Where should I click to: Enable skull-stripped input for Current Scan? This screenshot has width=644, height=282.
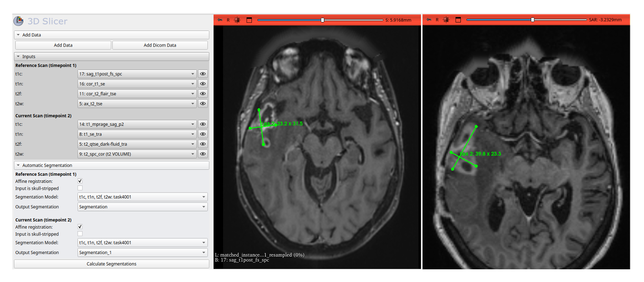pos(80,234)
